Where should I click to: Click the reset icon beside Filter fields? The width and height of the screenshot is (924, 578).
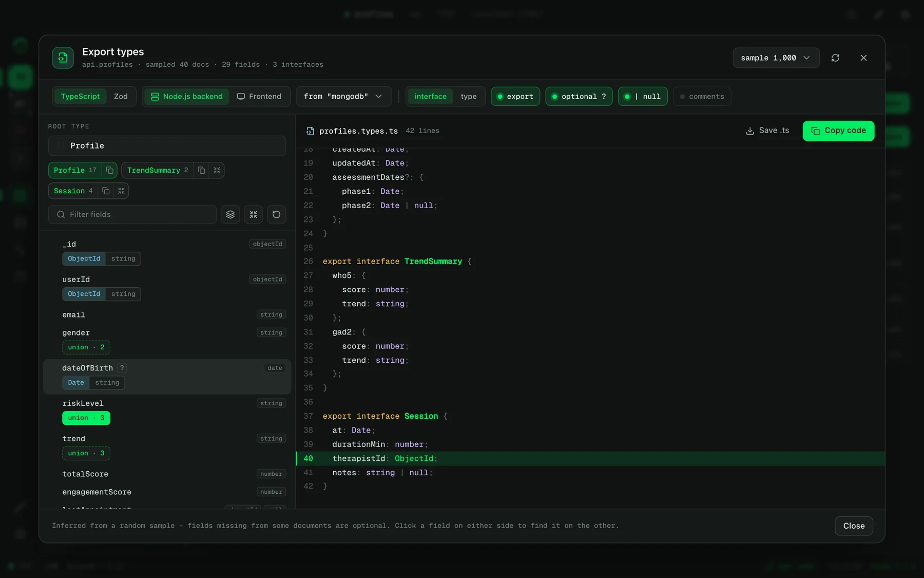tap(277, 214)
